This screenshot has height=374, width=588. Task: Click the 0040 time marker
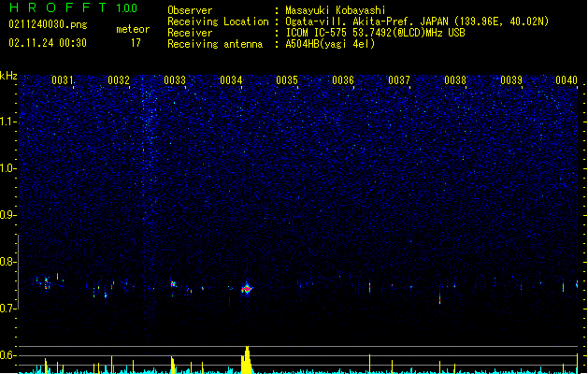(566, 80)
